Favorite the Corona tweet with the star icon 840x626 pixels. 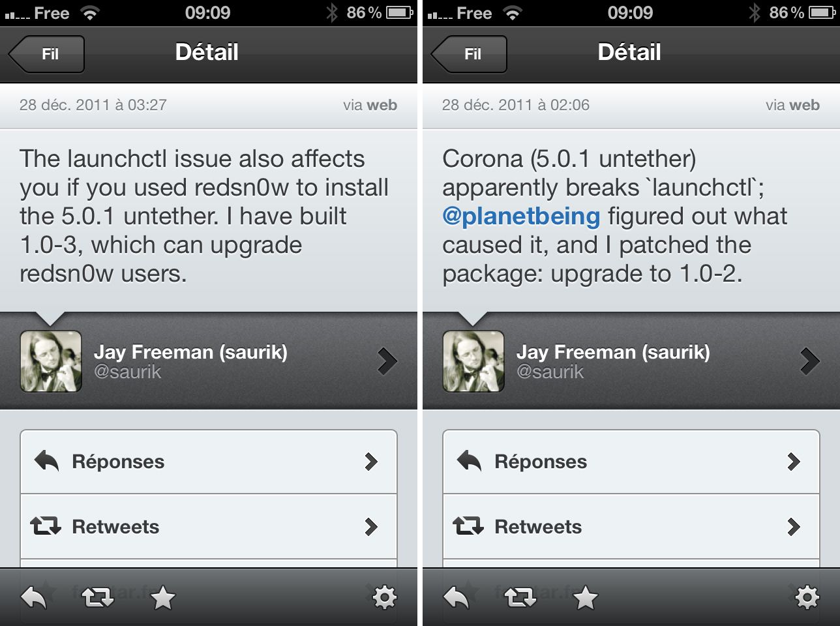pos(585,597)
